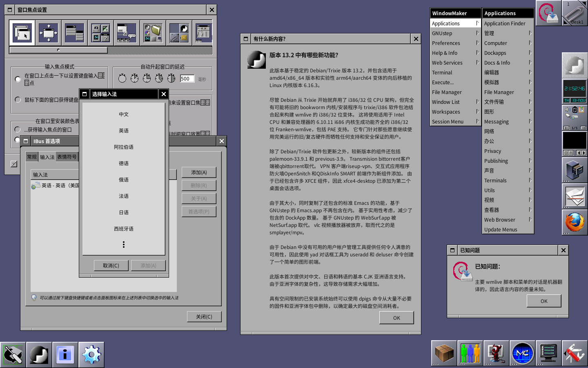
Task: Click OK in the 已知问题 dialog
Action: [543, 301]
